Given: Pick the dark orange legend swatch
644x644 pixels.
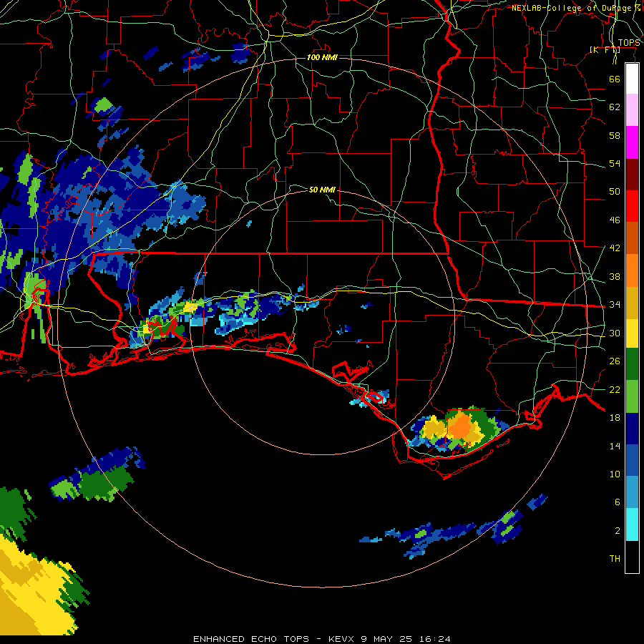Looking at the screenshot, I should click(632, 238).
